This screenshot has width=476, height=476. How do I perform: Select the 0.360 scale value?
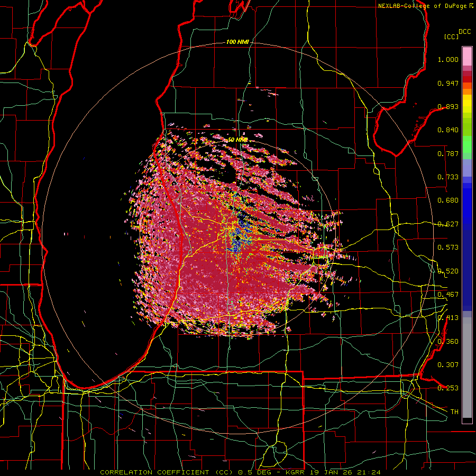tap(448, 341)
